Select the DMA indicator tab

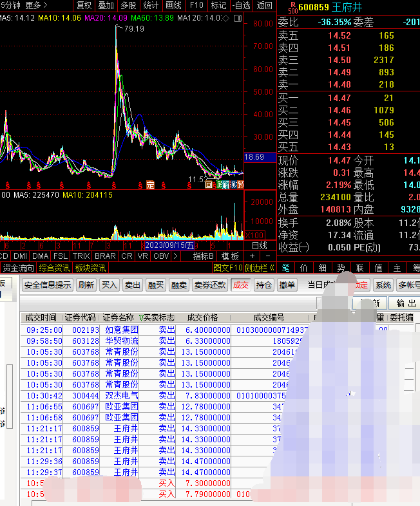[x=41, y=256]
